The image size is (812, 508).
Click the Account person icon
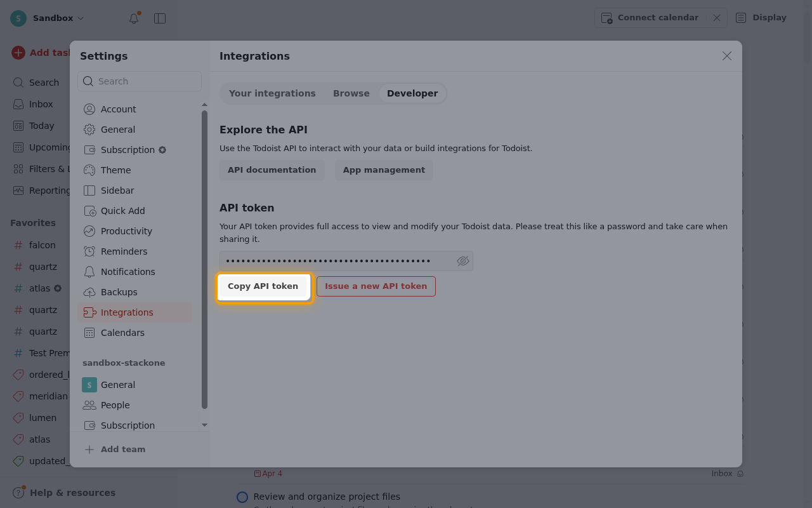[x=89, y=109]
